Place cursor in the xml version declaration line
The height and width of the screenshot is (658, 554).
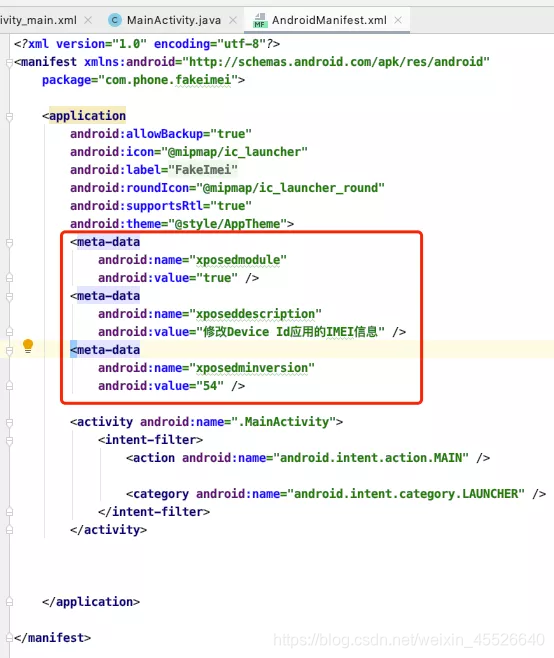(147, 44)
